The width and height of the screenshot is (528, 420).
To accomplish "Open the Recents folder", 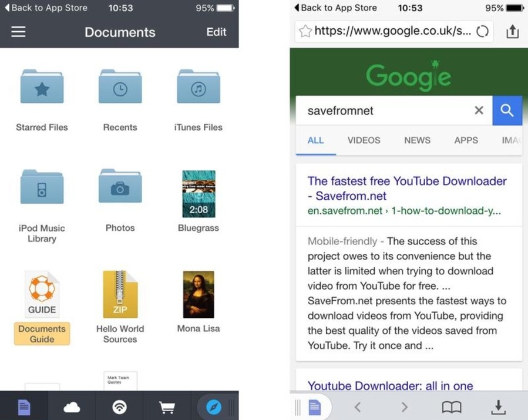I will tap(120, 86).
